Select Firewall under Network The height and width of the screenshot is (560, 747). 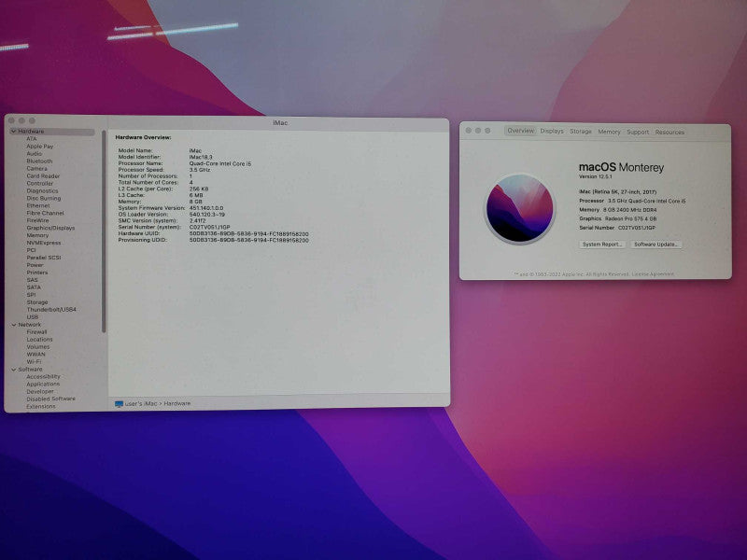coord(36,332)
